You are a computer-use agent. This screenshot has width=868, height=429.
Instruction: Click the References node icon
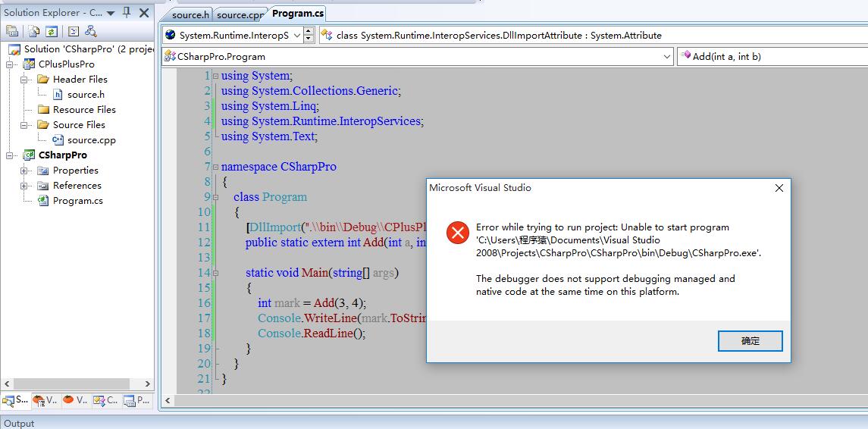(x=43, y=186)
